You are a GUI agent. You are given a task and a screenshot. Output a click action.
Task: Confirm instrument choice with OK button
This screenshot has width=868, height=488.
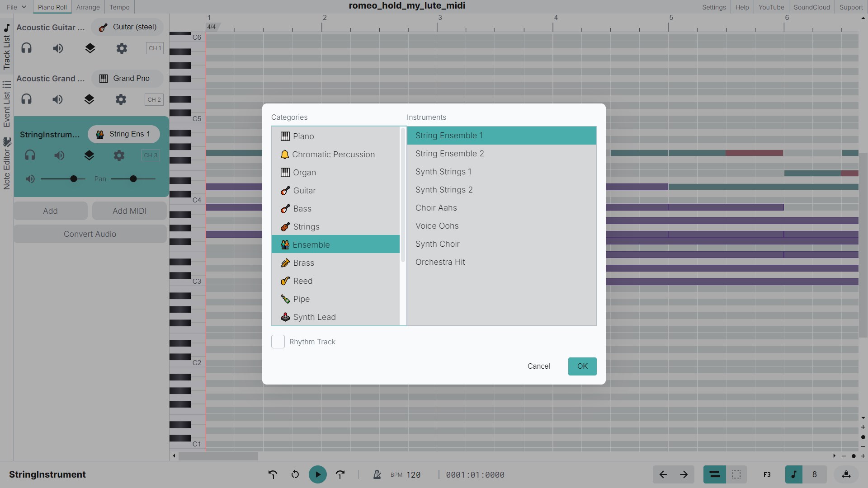point(582,366)
